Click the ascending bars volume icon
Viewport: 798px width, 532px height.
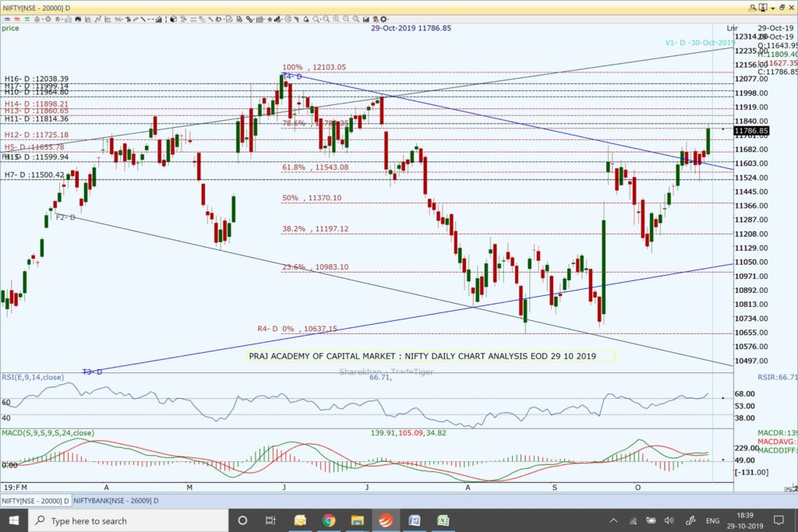tap(159, 19)
